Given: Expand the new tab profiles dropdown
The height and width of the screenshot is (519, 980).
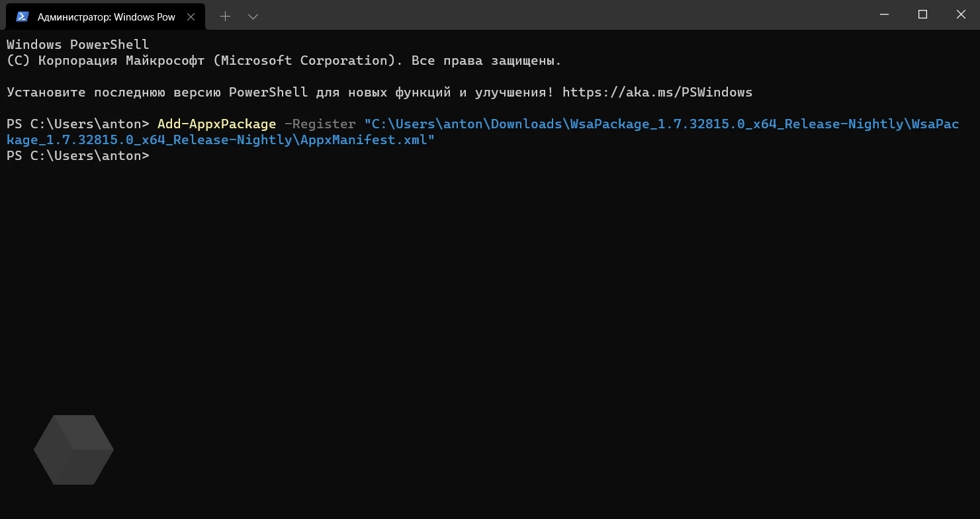Looking at the screenshot, I should click(x=253, y=17).
